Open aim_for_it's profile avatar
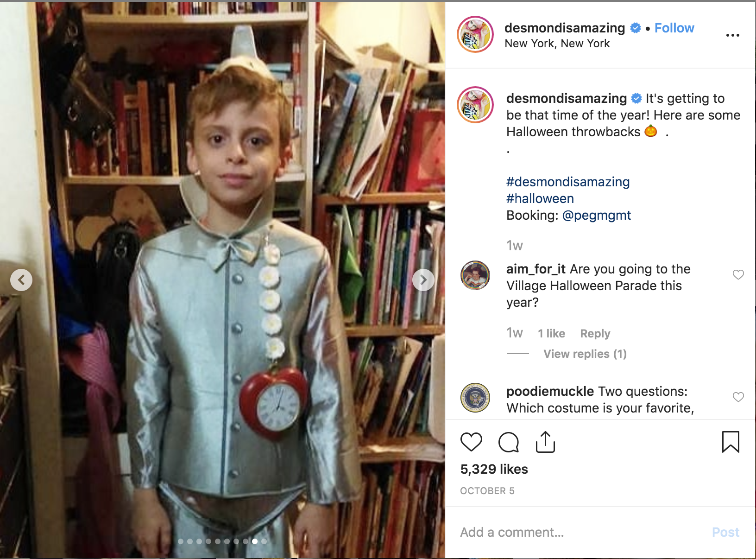 pos(475,275)
